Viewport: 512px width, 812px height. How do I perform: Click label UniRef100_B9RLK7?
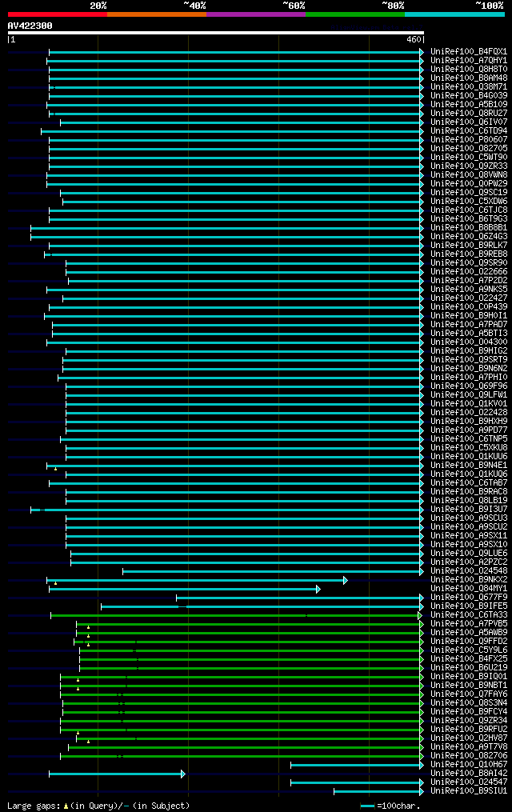click(469, 246)
